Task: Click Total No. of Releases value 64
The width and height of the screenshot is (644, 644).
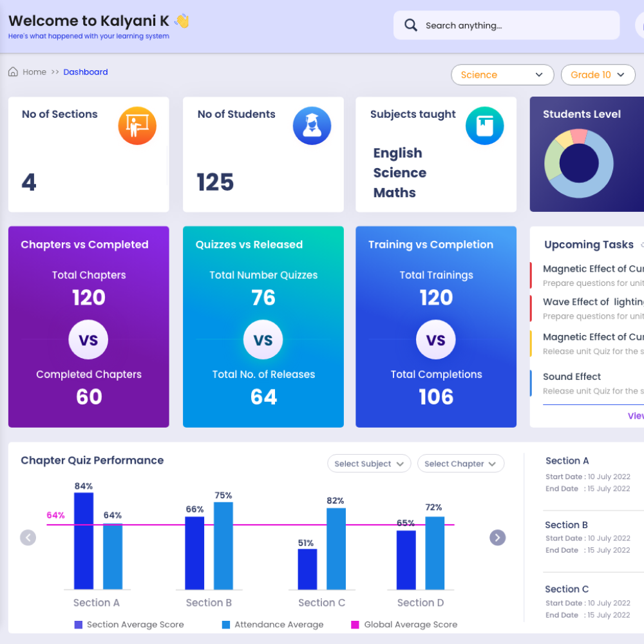Action: pos(263,397)
